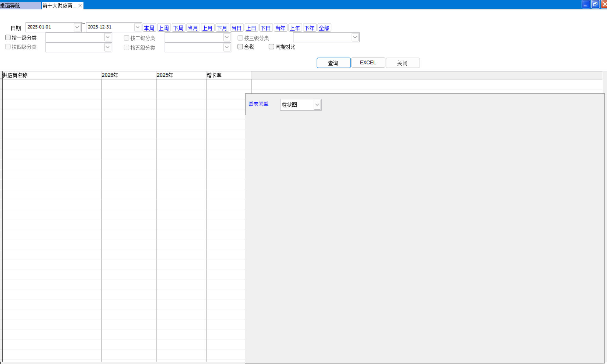
Task: Choose the 当年 date range shortcut
Action: click(x=280, y=28)
